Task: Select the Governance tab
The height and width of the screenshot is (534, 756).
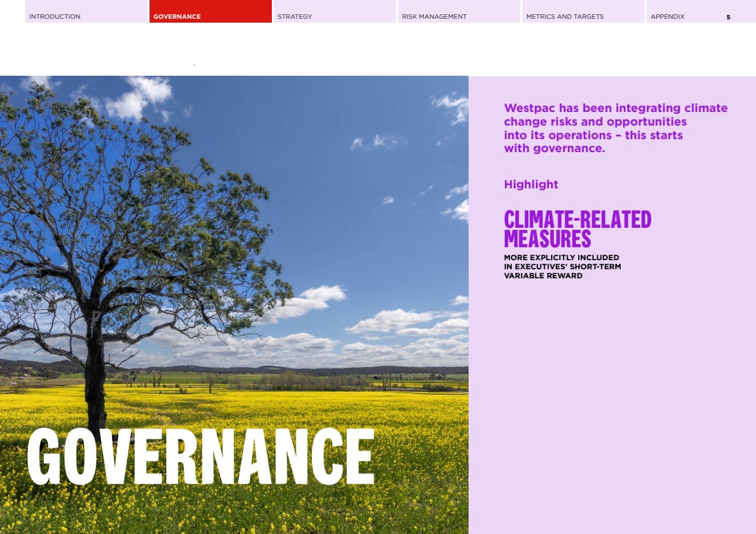Action: pyautogui.click(x=211, y=11)
